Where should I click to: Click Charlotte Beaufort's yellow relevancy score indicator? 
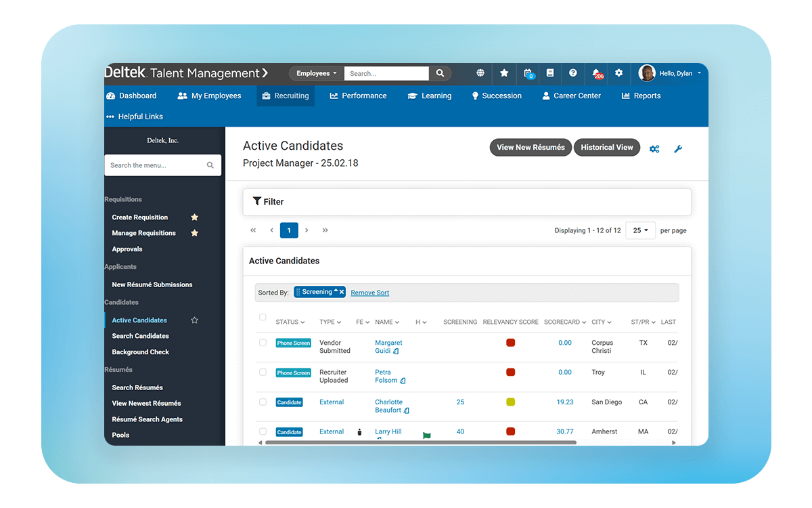pyautogui.click(x=510, y=402)
